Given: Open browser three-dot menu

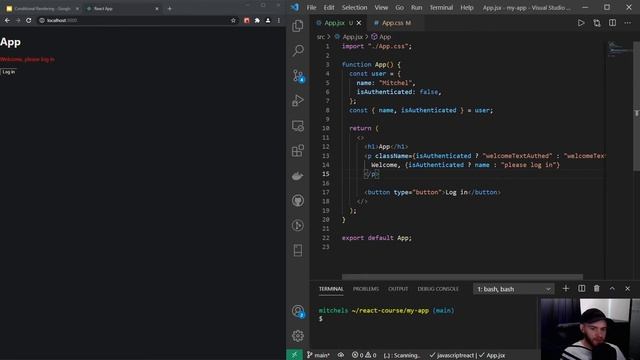Looking at the screenshot, I should pyautogui.click(x=279, y=20).
